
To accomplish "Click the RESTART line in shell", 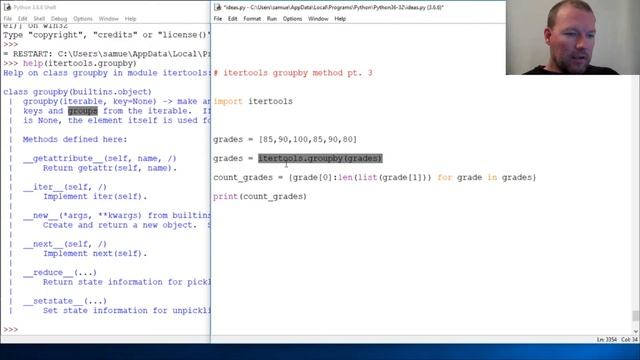I will [107, 54].
